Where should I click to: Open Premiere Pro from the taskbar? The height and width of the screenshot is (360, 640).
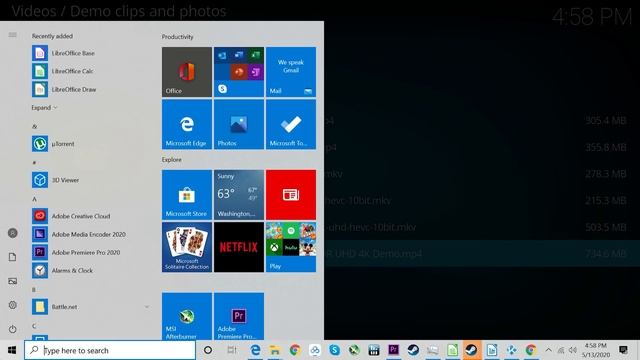click(393, 350)
